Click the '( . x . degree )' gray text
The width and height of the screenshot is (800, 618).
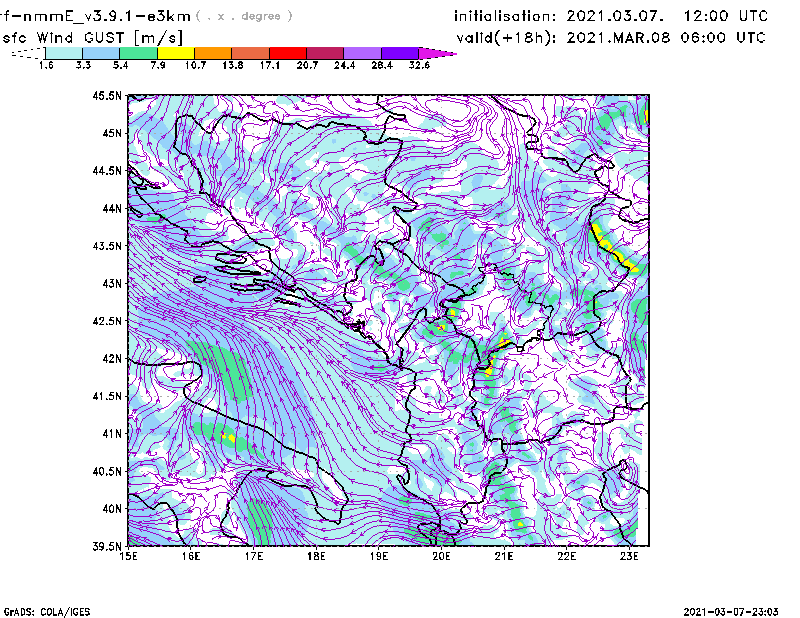pyautogui.click(x=244, y=16)
